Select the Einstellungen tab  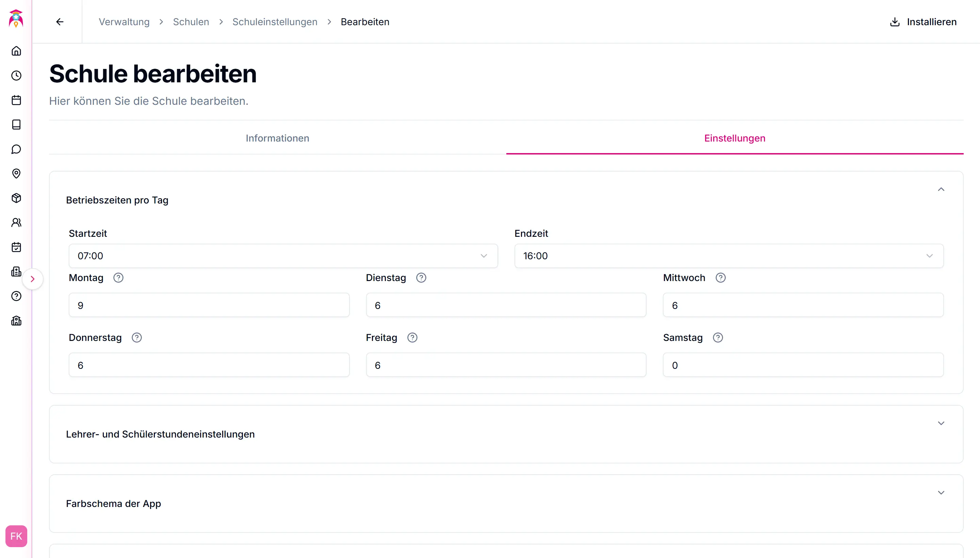click(x=734, y=138)
